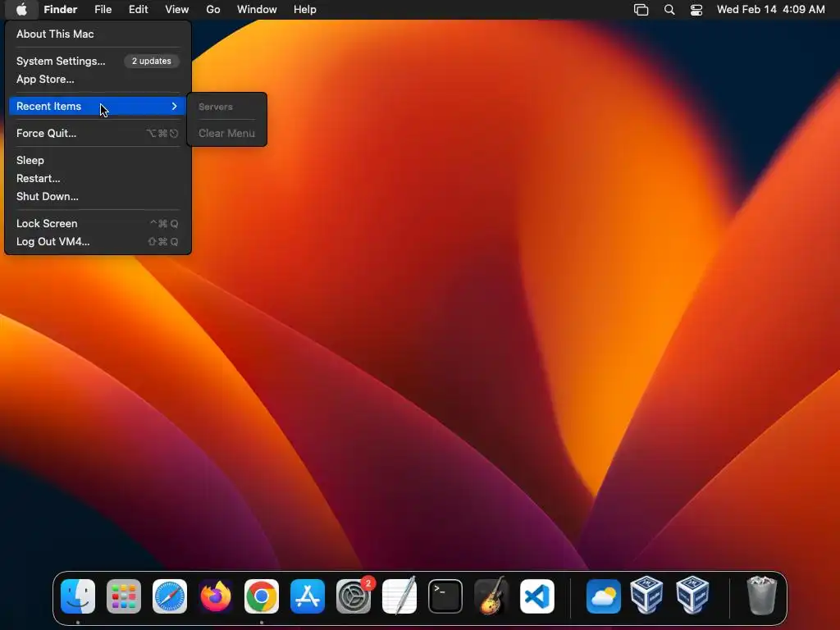Click Stage Manager menu bar icon
840x630 pixels.
tap(641, 10)
